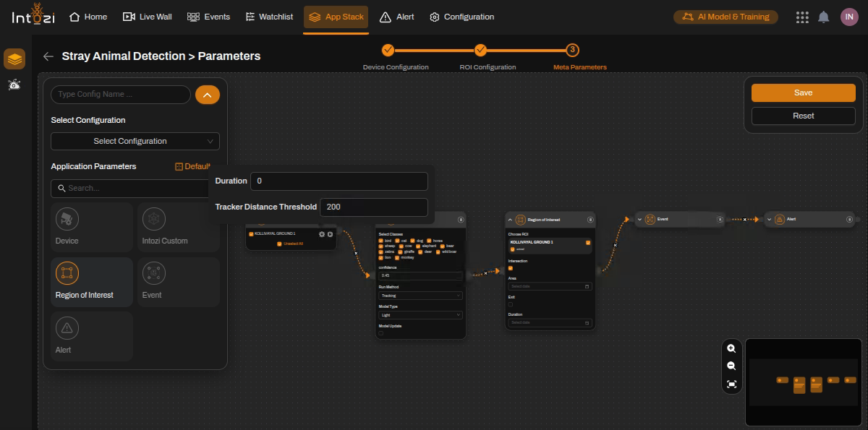868x430 pixels.
Task: Toggle the wild boar class checkbox
Action: point(438,251)
